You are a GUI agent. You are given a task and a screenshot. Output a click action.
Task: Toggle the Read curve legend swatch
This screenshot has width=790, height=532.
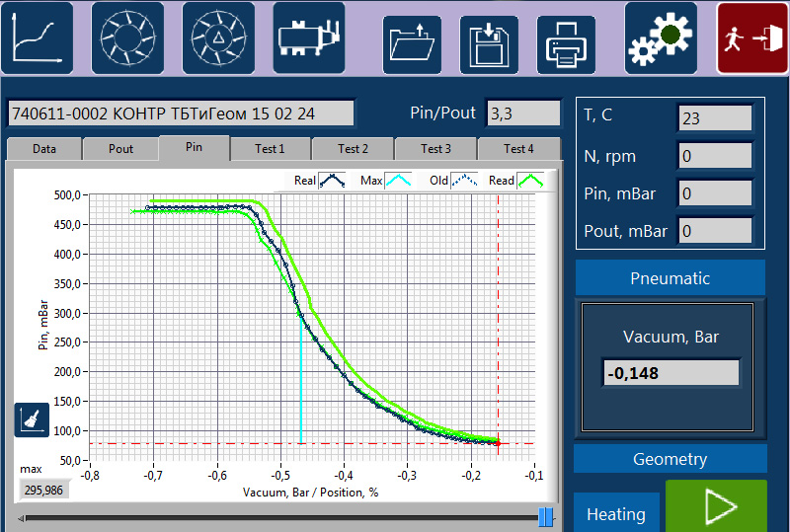530,181
